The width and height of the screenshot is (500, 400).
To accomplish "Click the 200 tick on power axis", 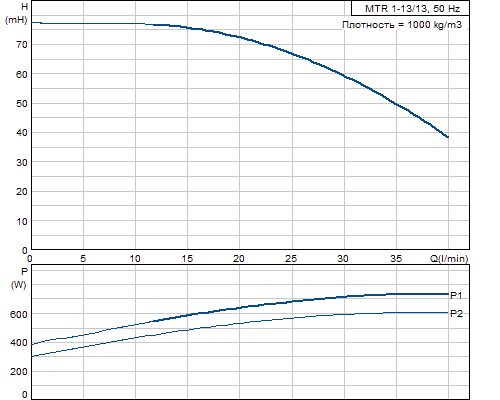I will click(19, 371).
